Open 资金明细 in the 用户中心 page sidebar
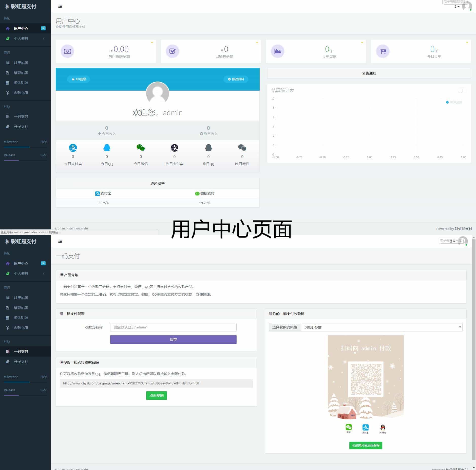The image size is (476, 470). (25, 83)
